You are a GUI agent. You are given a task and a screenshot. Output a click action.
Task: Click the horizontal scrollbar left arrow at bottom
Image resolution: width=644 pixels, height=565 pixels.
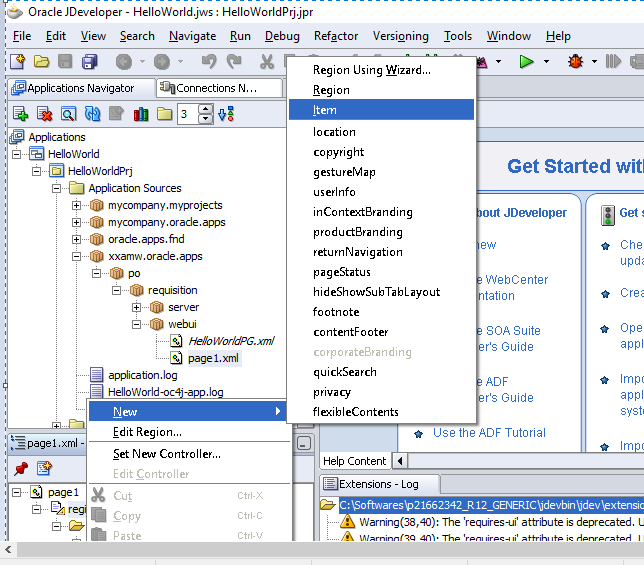coord(8,549)
